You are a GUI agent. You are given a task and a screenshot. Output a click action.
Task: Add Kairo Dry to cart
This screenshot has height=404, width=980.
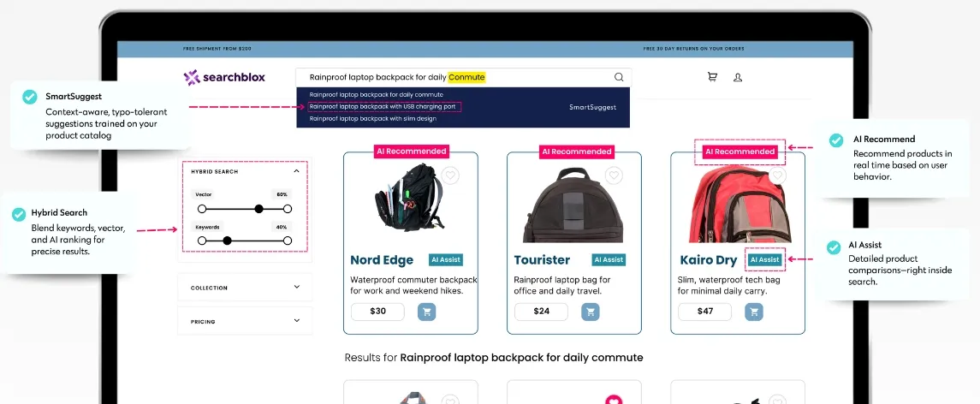pos(754,312)
